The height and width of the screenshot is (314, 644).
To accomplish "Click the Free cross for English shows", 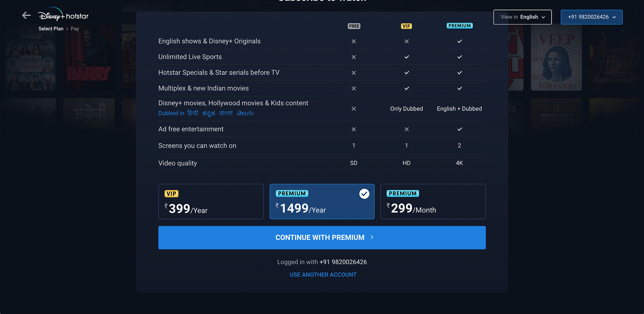I will (354, 41).
